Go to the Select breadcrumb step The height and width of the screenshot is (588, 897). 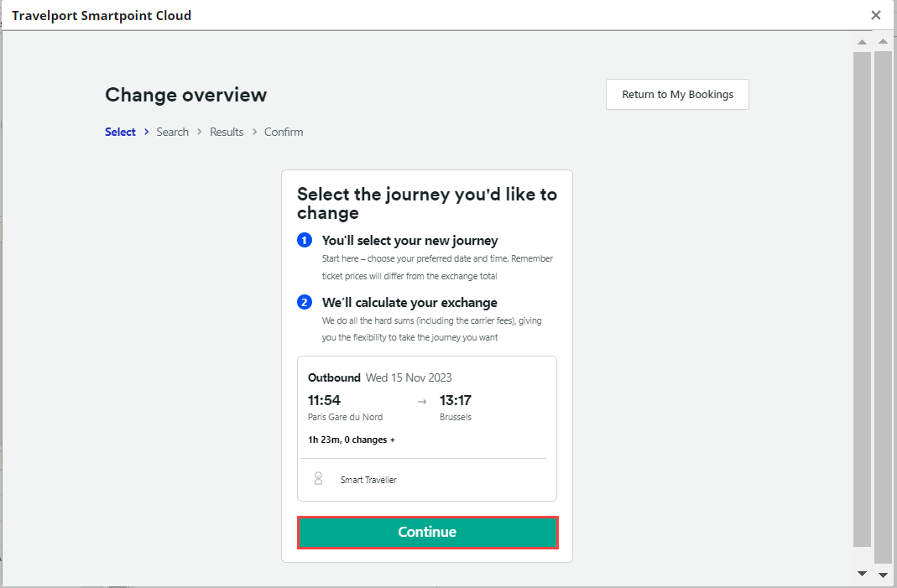[120, 132]
